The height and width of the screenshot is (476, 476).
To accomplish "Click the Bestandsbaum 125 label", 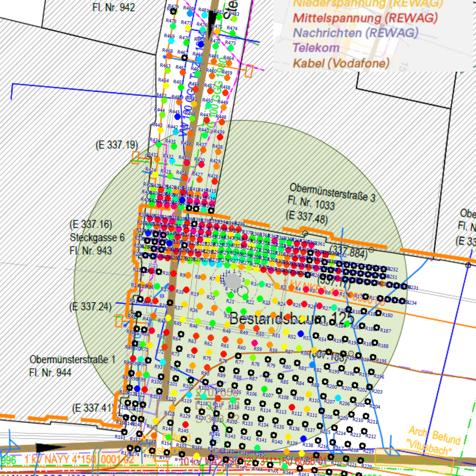I will (x=292, y=318).
